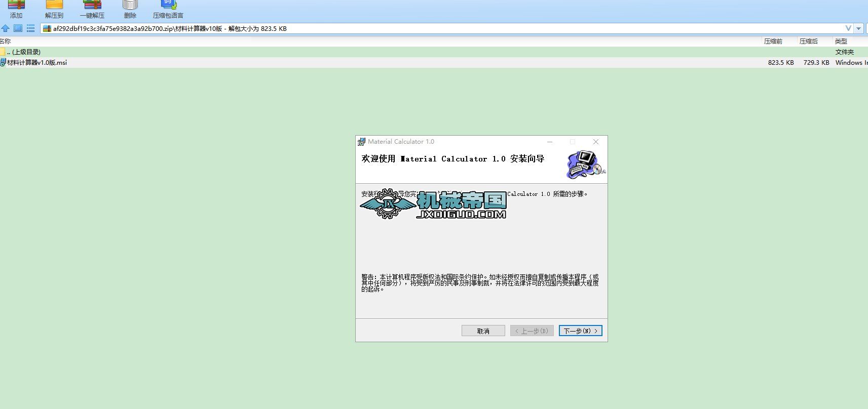Click the 729.3 KB compressed size cell
This screenshot has height=409, width=868.
[x=816, y=63]
